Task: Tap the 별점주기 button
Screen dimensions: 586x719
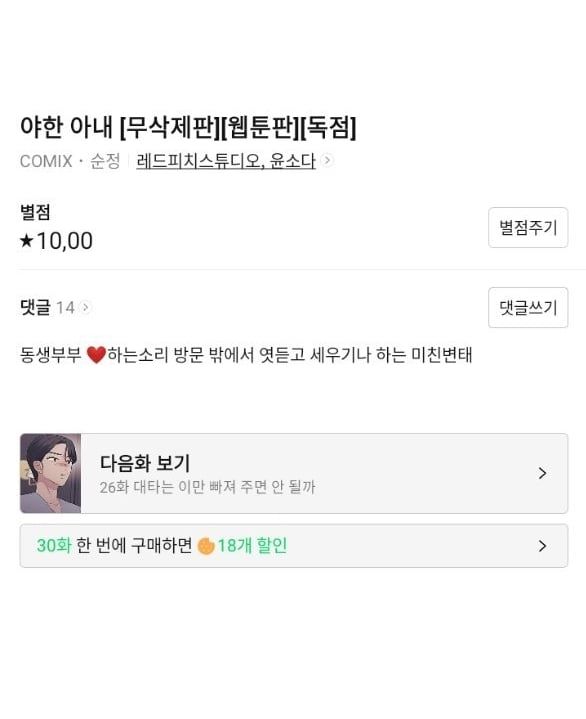Action: click(x=528, y=227)
